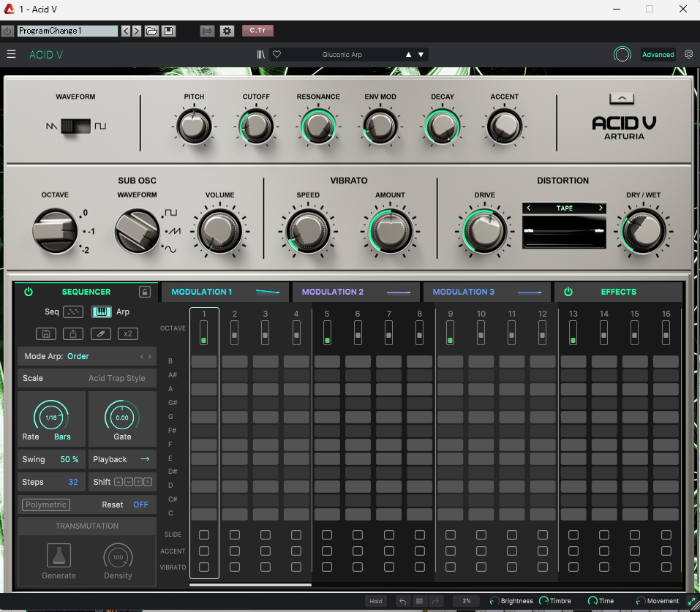
Task: Click the Gluconic Arp preset name
Action: pos(342,54)
